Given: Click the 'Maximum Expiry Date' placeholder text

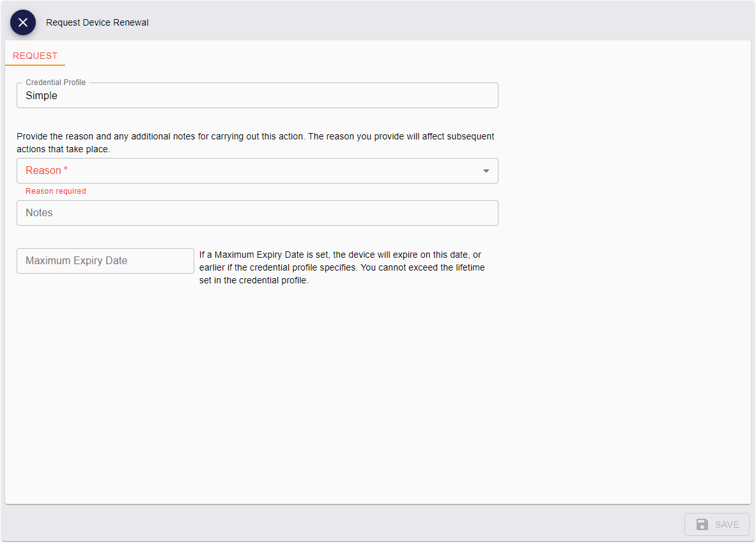Looking at the screenshot, I should (76, 261).
